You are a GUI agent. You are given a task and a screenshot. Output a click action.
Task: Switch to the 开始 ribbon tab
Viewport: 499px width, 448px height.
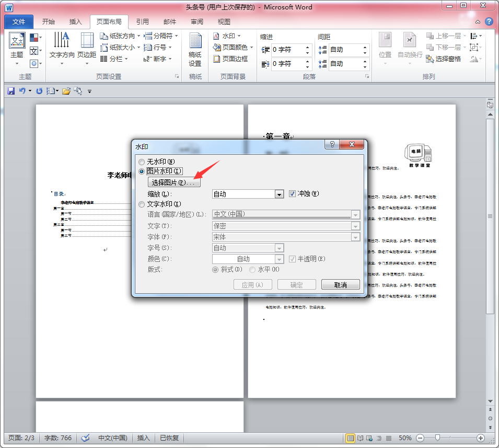tap(48, 22)
